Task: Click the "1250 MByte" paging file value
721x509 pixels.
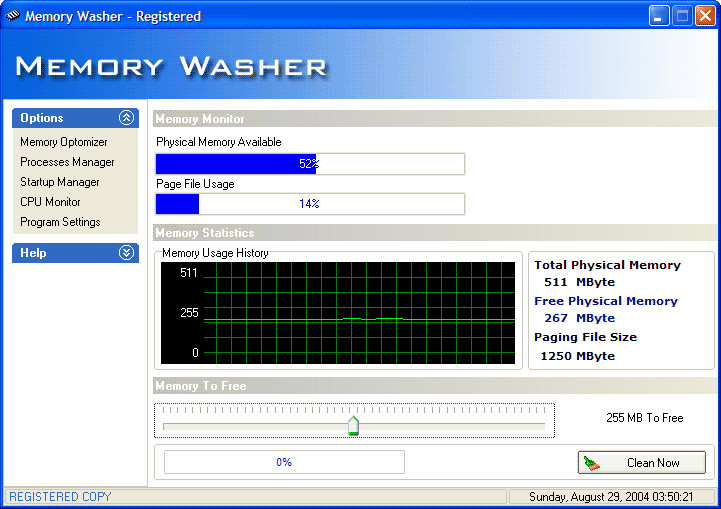Action: (578, 356)
